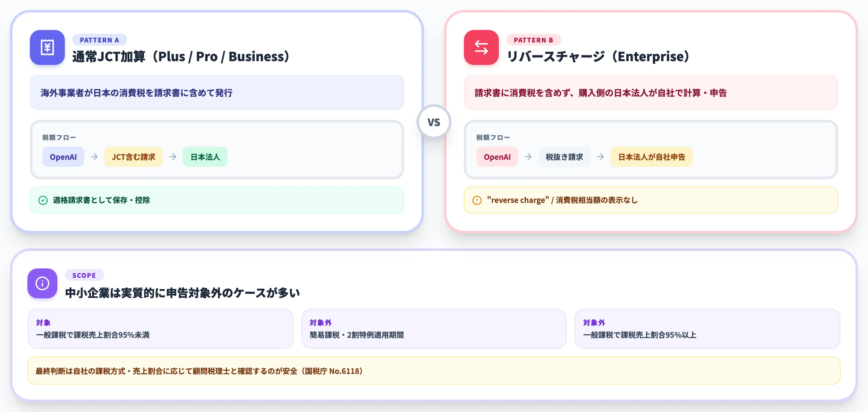Image resolution: width=868 pixels, height=412 pixels.
Task: Click the arrow between OpenAI and 税抜き請求
Action: coord(528,157)
